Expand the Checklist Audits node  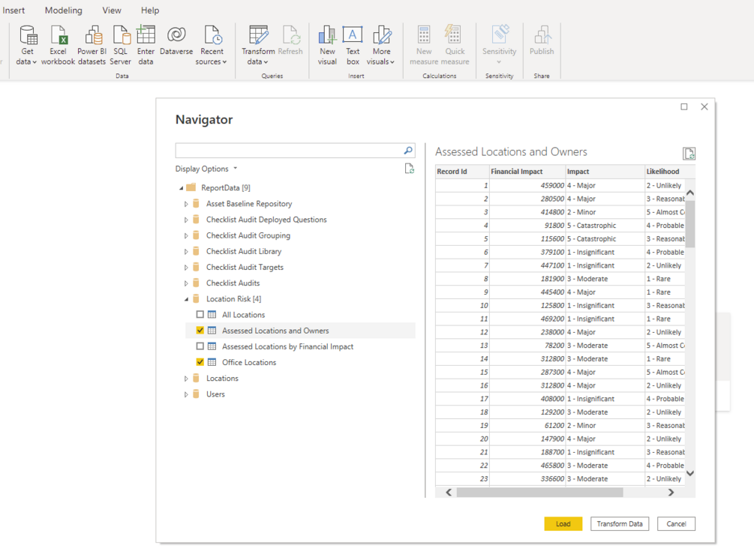click(x=186, y=283)
